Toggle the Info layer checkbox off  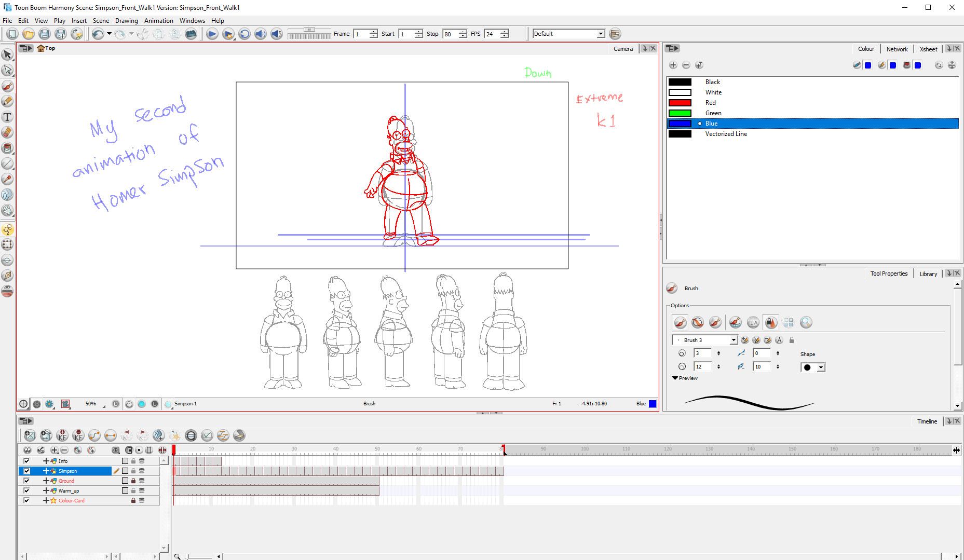(26, 461)
